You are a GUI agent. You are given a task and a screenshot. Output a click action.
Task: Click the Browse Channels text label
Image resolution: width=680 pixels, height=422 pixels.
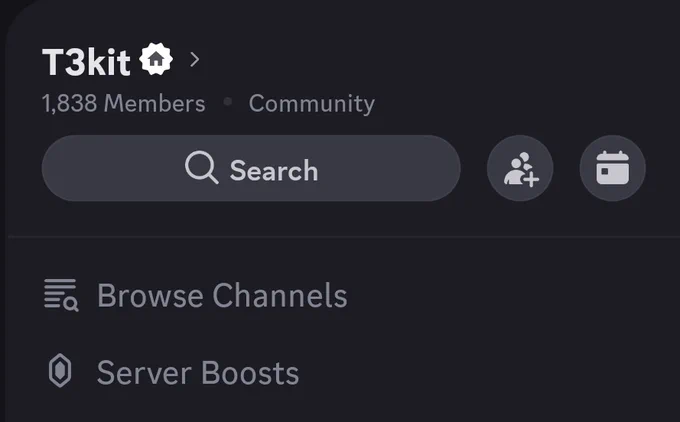tap(222, 295)
